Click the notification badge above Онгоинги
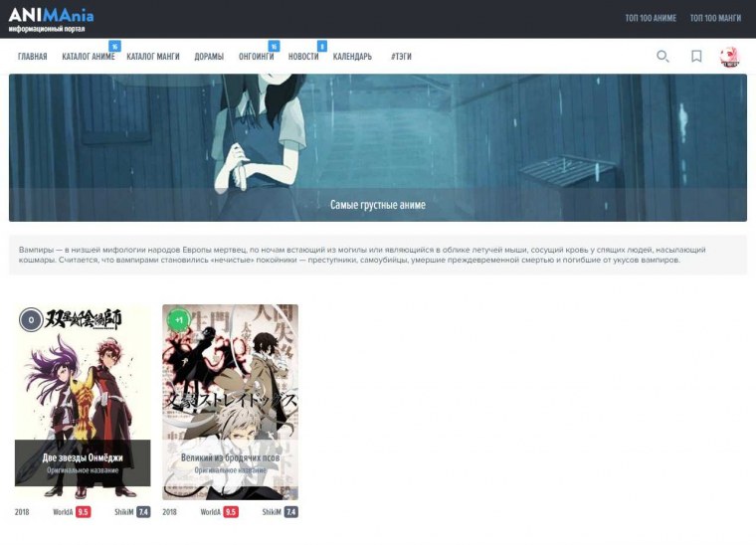The width and height of the screenshot is (756, 545). 274,46
